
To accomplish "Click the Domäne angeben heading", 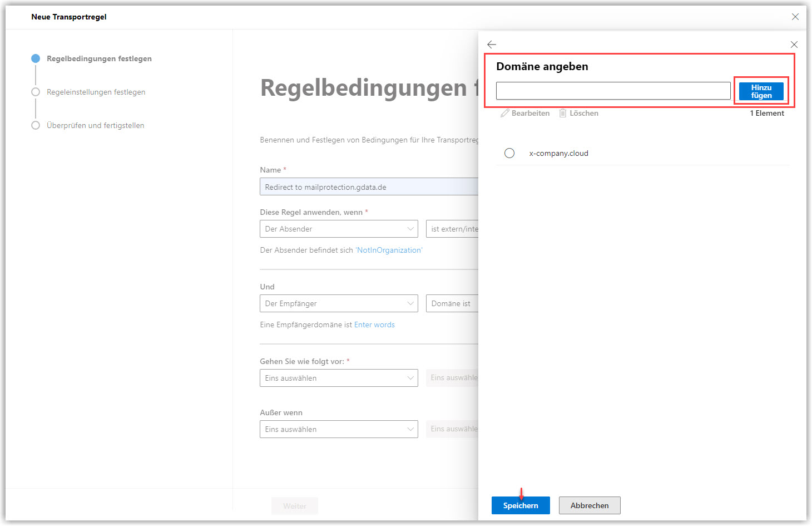I will tap(542, 66).
